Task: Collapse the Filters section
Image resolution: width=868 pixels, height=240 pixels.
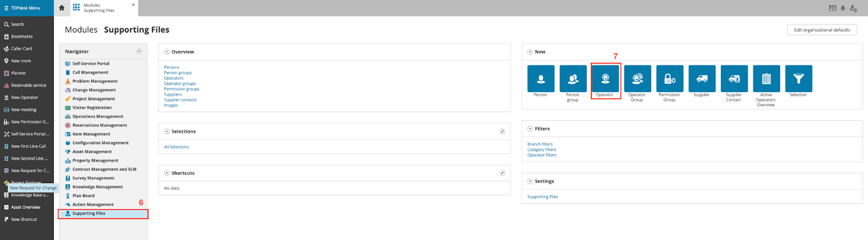Action: tap(530, 129)
